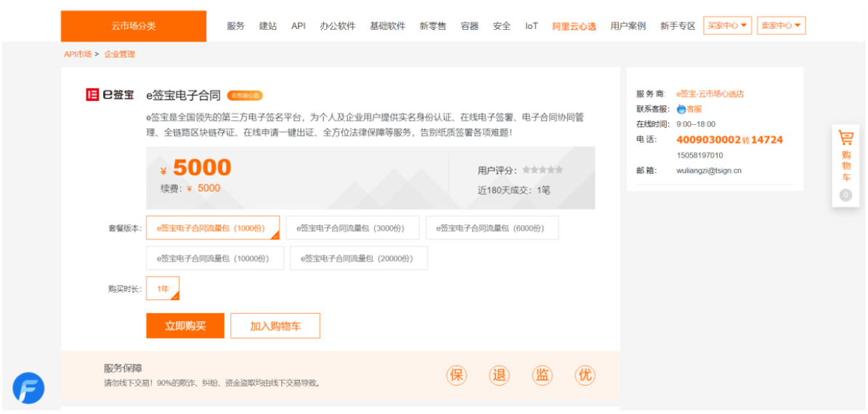Open the 服务 nav item
Screen dimensions: 868x414
pos(235,26)
